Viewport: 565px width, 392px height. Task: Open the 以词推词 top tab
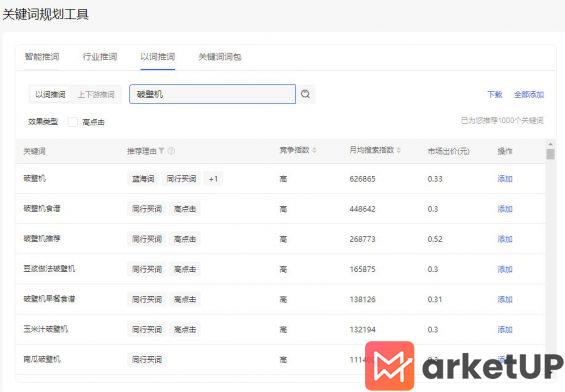pyautogui.click(x=157, y=57)
